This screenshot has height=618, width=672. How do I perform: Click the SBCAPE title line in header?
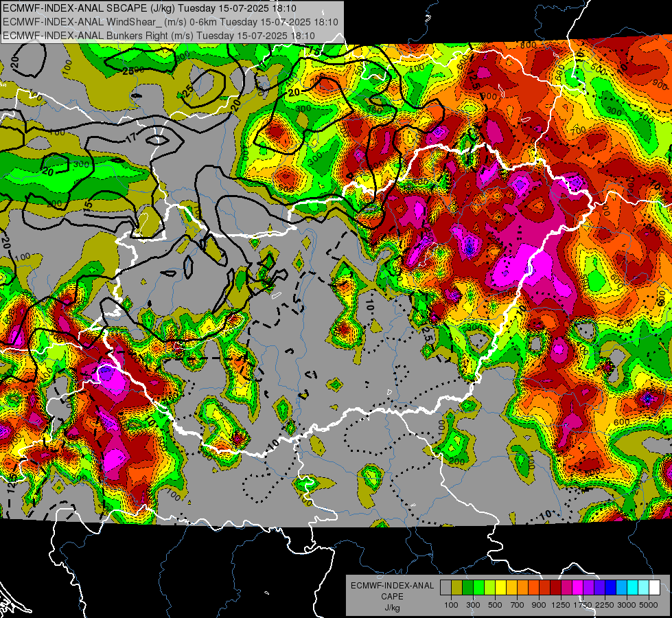tap(149, 8)
